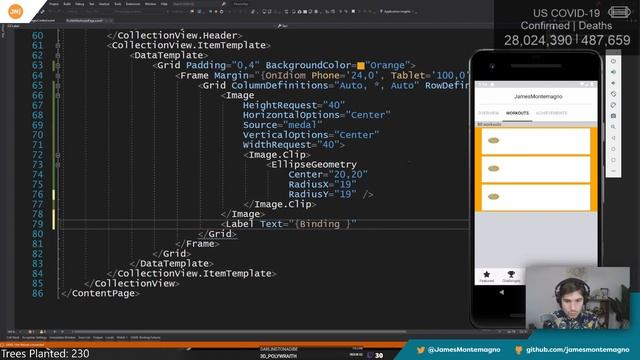Image resolution: width=640 pixels, height=360 pixels.
Task: Rotate the emulator left
Action: pyautogui.click(x=613, y=94)
